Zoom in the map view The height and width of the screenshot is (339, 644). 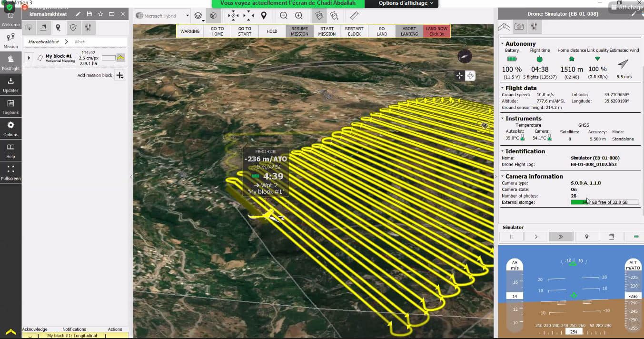(299, 16)
